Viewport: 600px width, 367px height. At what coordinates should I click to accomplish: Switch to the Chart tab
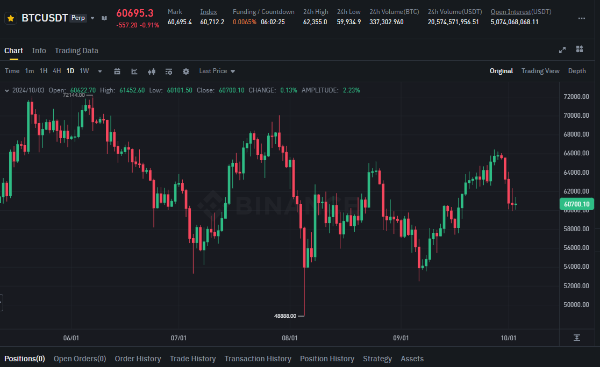tap(13, 51)
